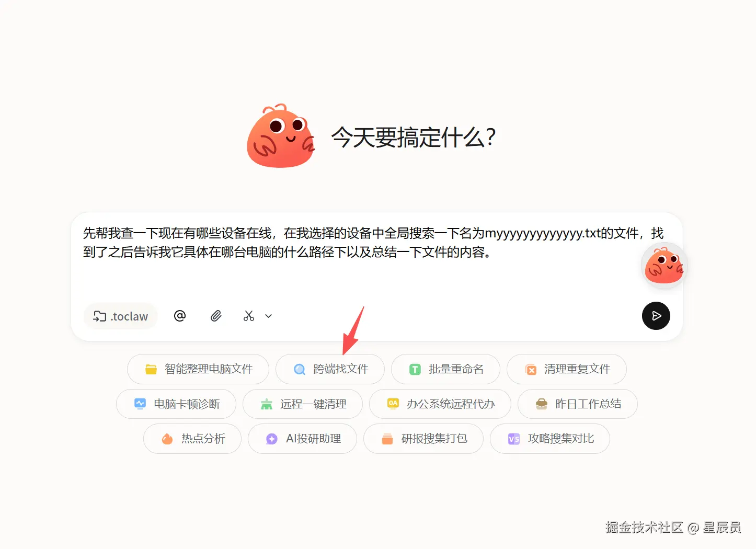756x549 pixels.
Task: Open the 电脑卡顿诊断 shortcut
Action: (176, 404)
